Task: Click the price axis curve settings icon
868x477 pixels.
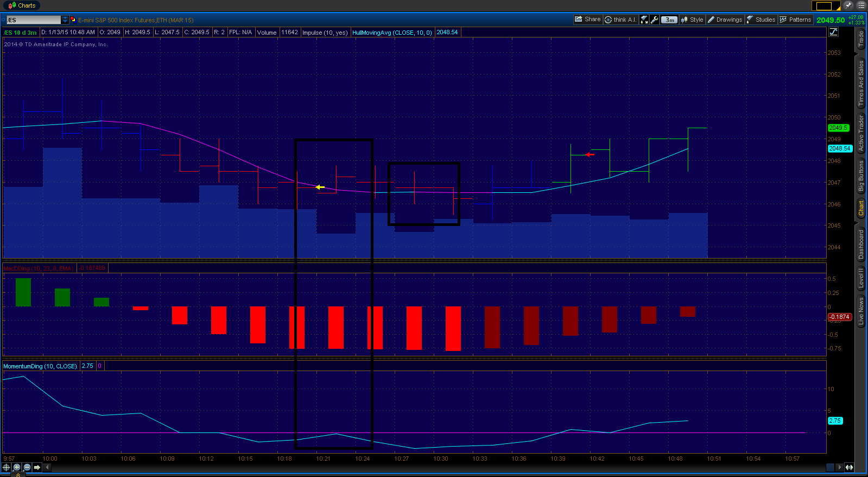Action: [x=834, y=32]
